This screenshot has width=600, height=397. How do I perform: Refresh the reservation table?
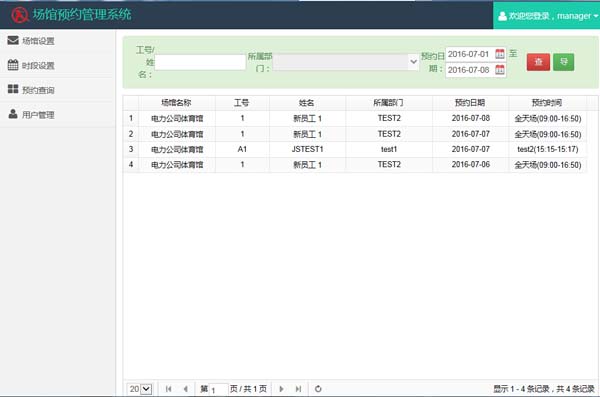coord(318,389)
